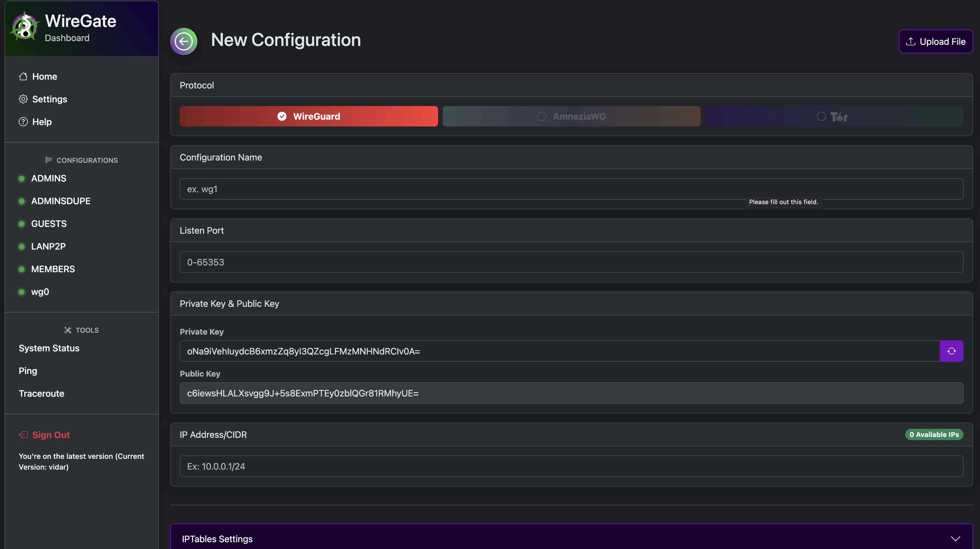
Task: Click the Tools section wrench icon
Action: click(68, 330)
